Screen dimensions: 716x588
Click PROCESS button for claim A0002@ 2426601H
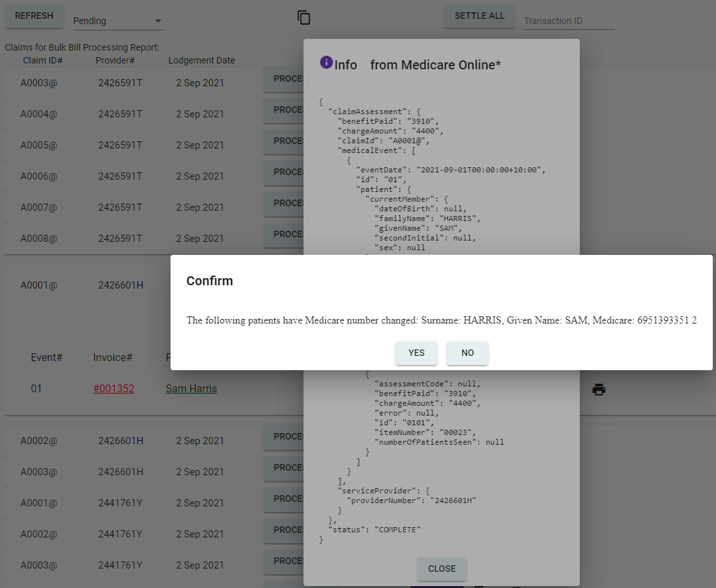283,437
